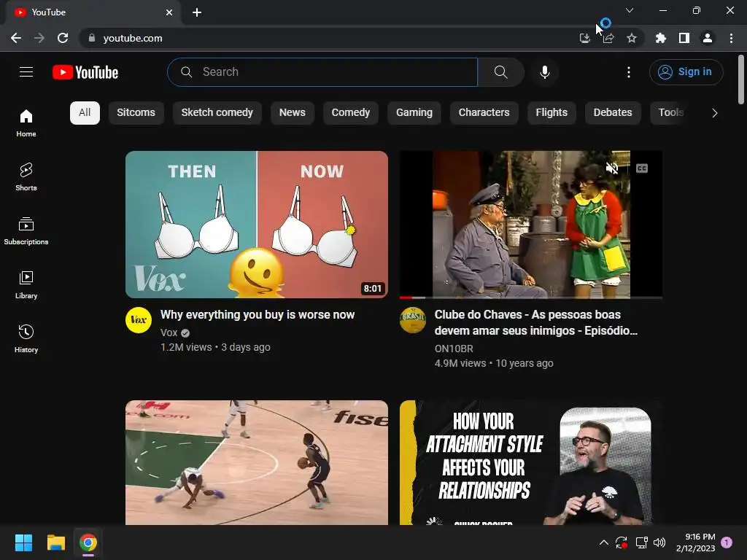Open 'Why everything you buy is worse now' title

(258, 315)
